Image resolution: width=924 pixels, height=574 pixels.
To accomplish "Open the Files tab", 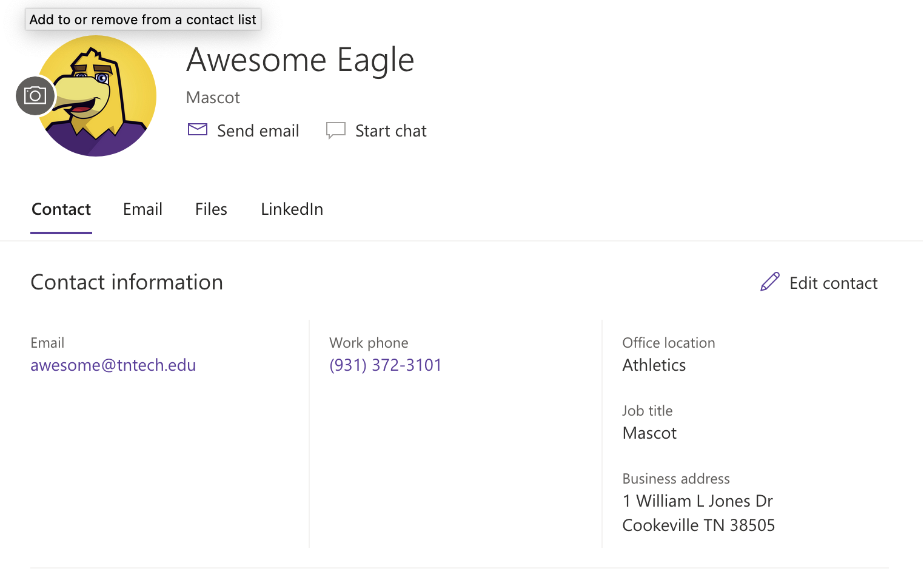I will point(211,209).
